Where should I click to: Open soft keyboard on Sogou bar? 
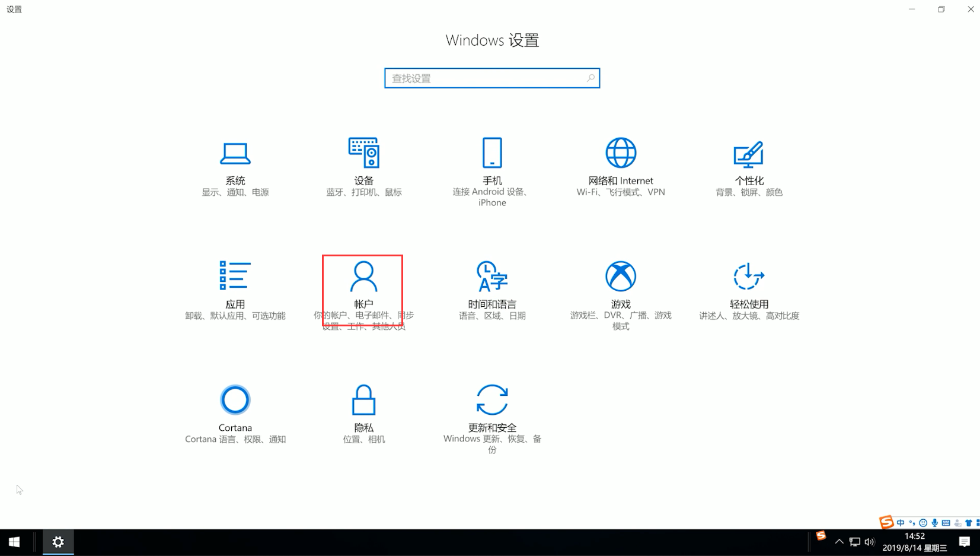(946, 523)
